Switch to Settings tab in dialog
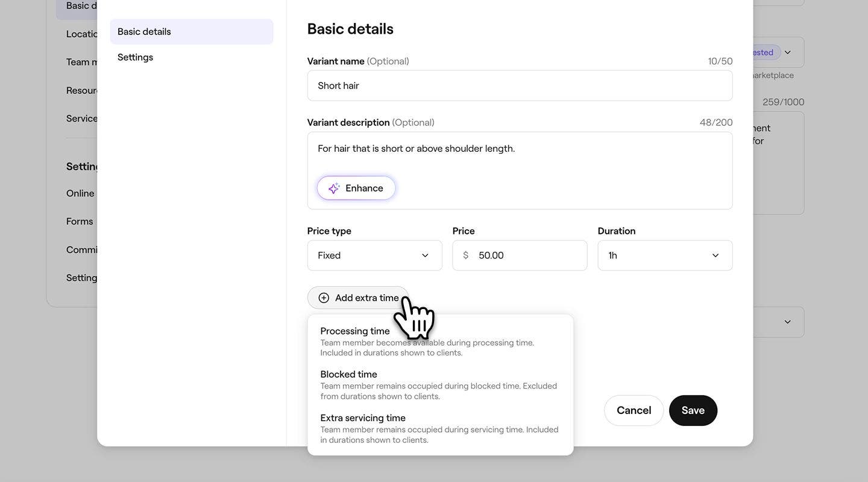This screenshot has width=868, height=482. point(135,57)
